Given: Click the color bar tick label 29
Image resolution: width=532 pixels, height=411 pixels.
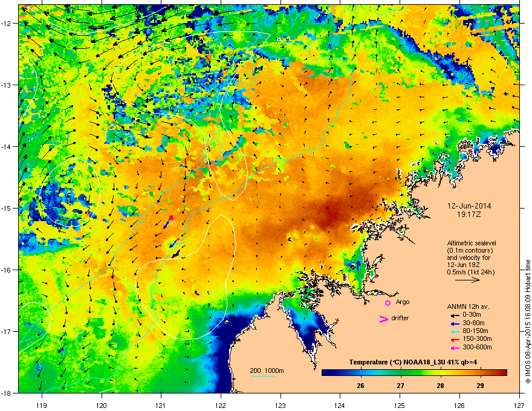Looking at the screenshot, I should click(480, 386).
